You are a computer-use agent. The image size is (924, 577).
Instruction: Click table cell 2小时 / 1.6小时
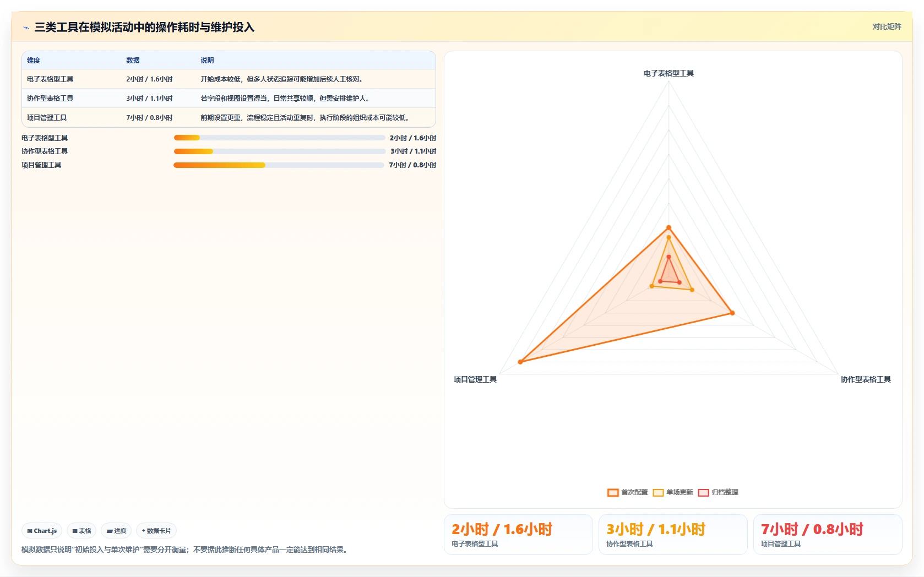tap(149, 79)
